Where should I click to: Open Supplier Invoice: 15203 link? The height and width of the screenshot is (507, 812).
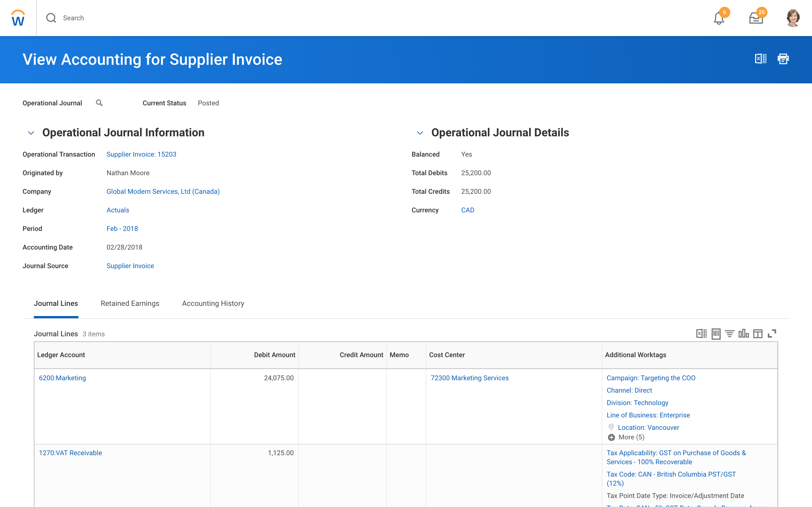[141, 154]
